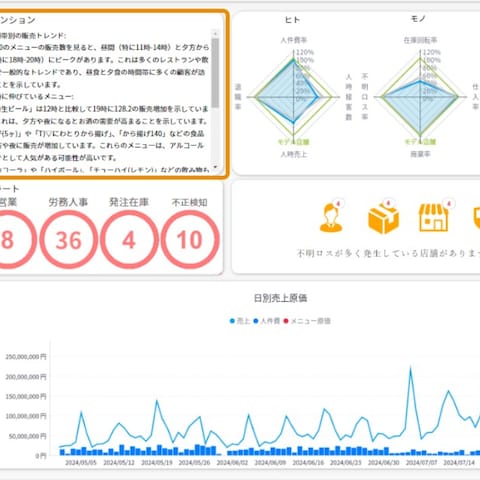Click the モノ radar chart title
The height and width of the screenshot is (480, 480).
(418, 19)
